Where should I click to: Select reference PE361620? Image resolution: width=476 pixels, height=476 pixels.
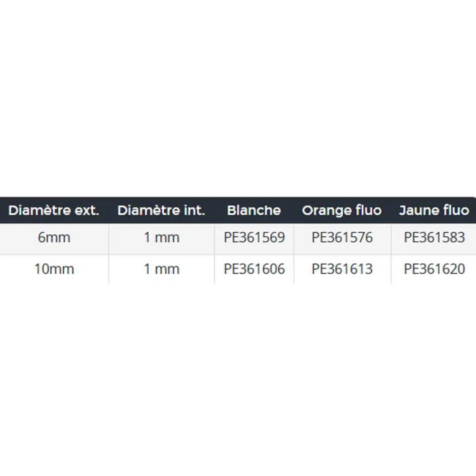click(434, 269)
